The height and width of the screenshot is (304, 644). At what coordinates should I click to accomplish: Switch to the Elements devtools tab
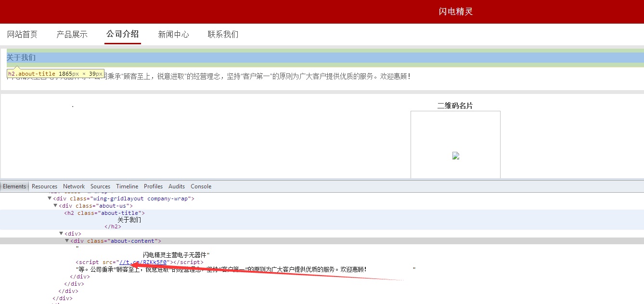coord(14,186)
